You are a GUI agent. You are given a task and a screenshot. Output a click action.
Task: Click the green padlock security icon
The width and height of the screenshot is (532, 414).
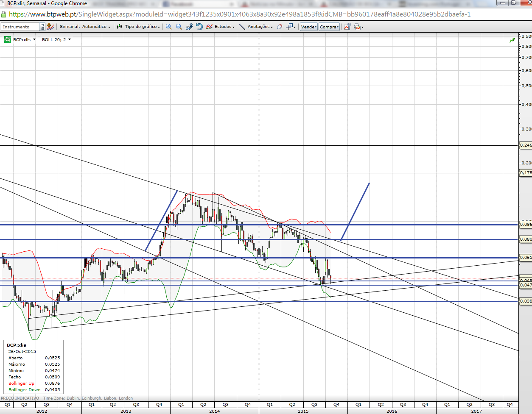(x=4, y=14)
